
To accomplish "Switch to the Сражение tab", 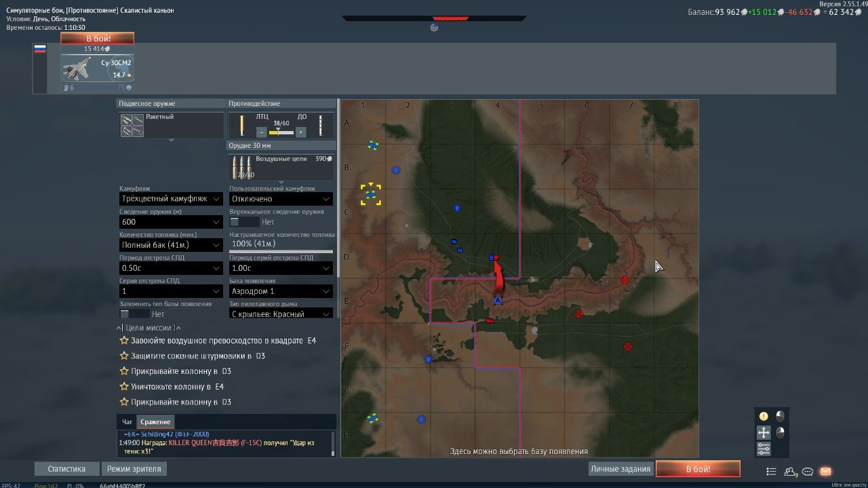I will [155, 421].
